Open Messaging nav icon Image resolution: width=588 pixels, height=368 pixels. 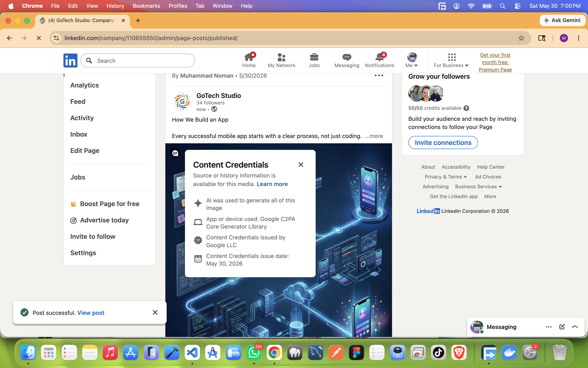point(347,60)
